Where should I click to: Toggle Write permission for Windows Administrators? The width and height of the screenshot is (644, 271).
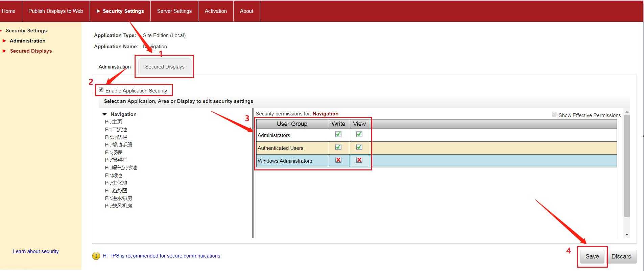(338, 160)
